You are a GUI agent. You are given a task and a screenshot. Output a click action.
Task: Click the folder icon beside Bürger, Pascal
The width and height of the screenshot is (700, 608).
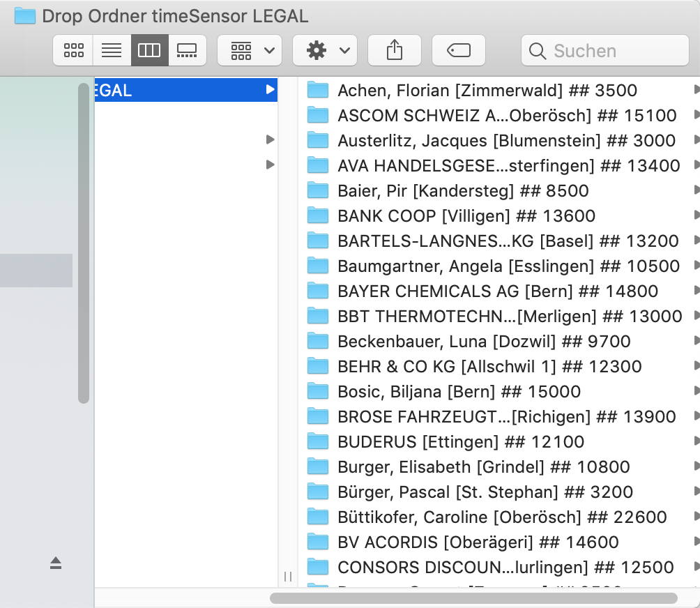coord(318,492)
